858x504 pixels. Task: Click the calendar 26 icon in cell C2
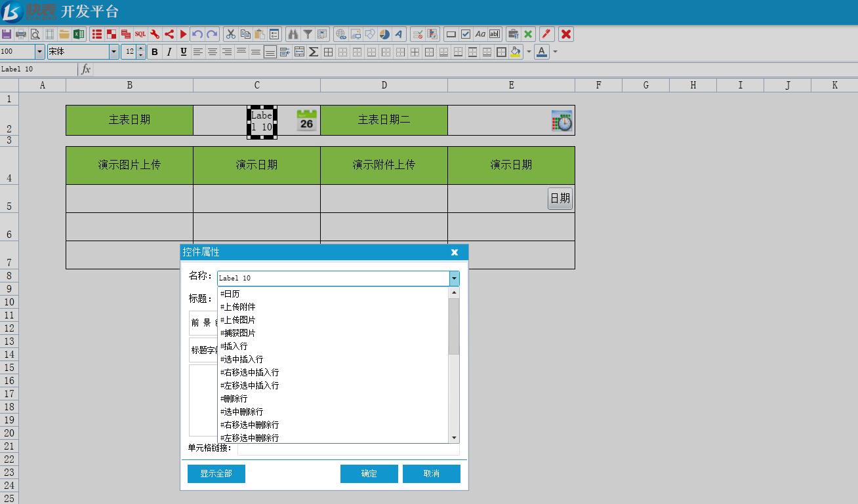pyautogui.click(x=306, y=121)
